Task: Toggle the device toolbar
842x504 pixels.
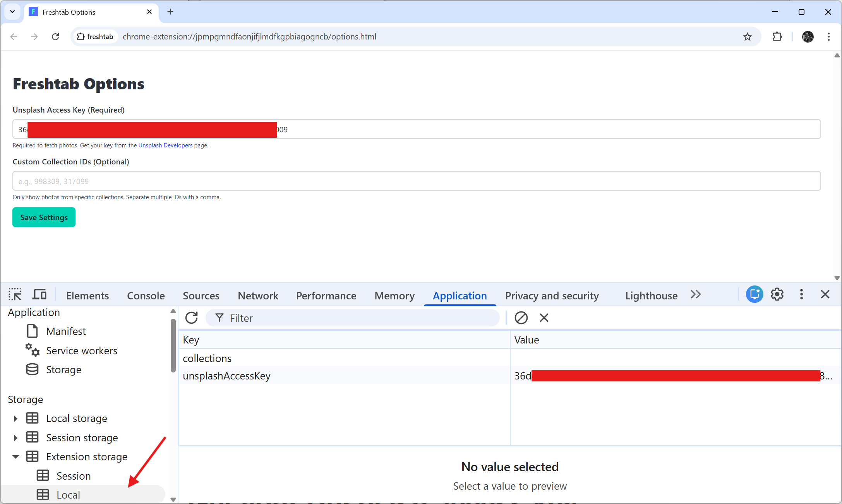Action: (x=39, y=294)
